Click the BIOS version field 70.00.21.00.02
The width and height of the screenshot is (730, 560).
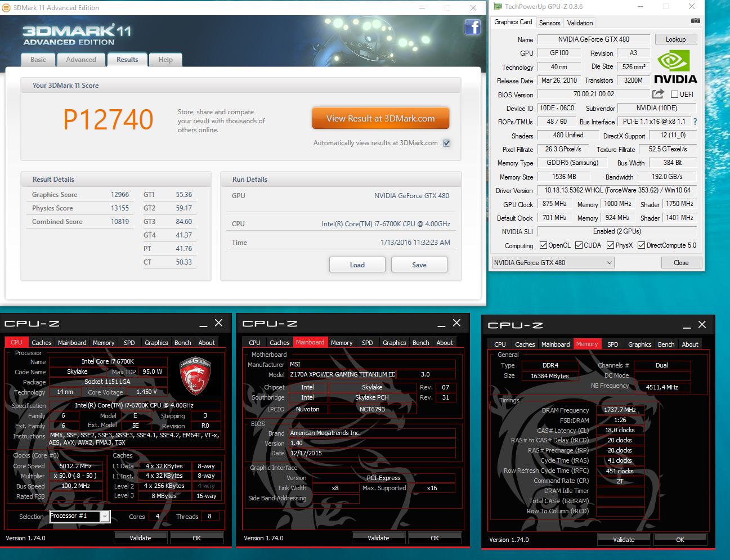tap(594, 94)
